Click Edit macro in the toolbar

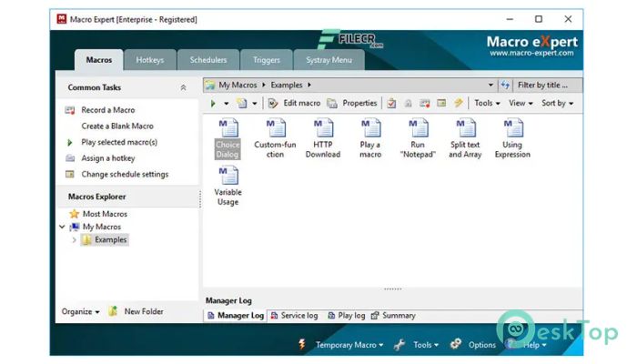pos(294,103)
